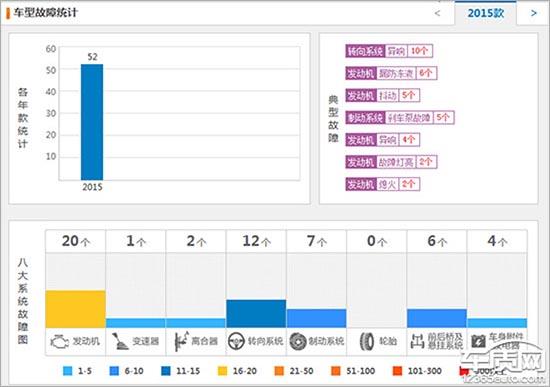Viewport: 550px width, 387px height.
Task: Click the brake disc (制动系统) icon
Action: click(x=298, y=341)
